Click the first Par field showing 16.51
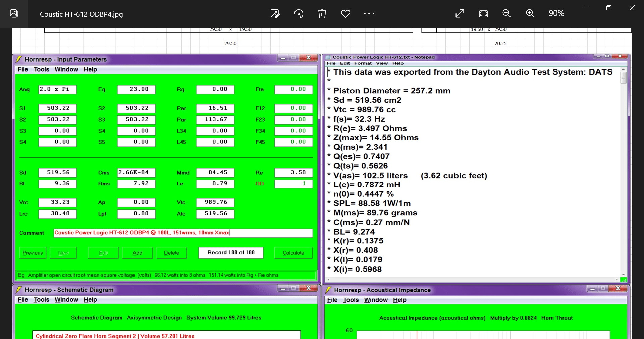 (215, 108)
